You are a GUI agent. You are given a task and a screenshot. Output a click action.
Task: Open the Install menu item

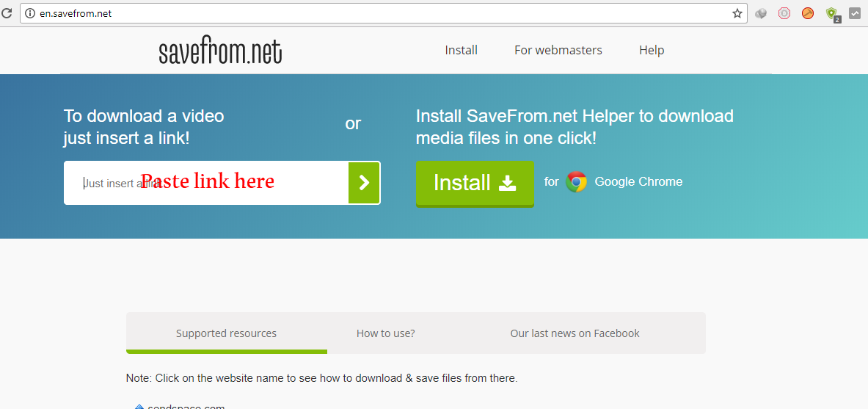pyautogui.click(x=461, y=51)
